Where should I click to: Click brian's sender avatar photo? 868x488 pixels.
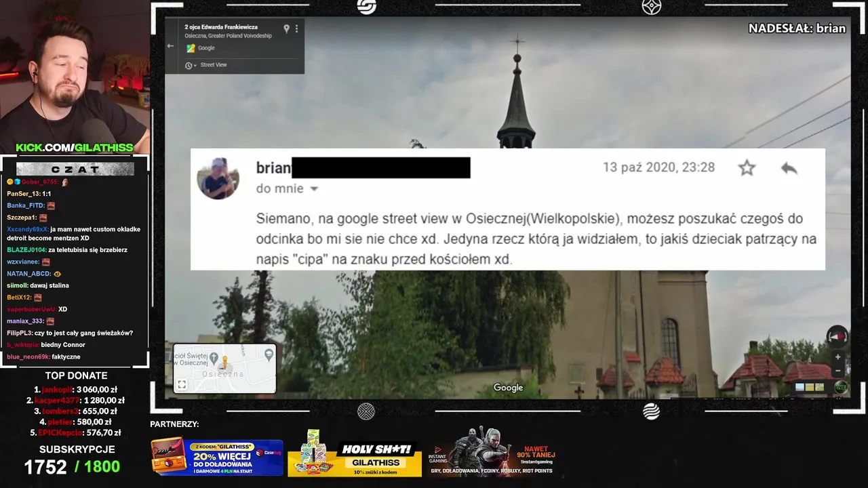(218, 178)
